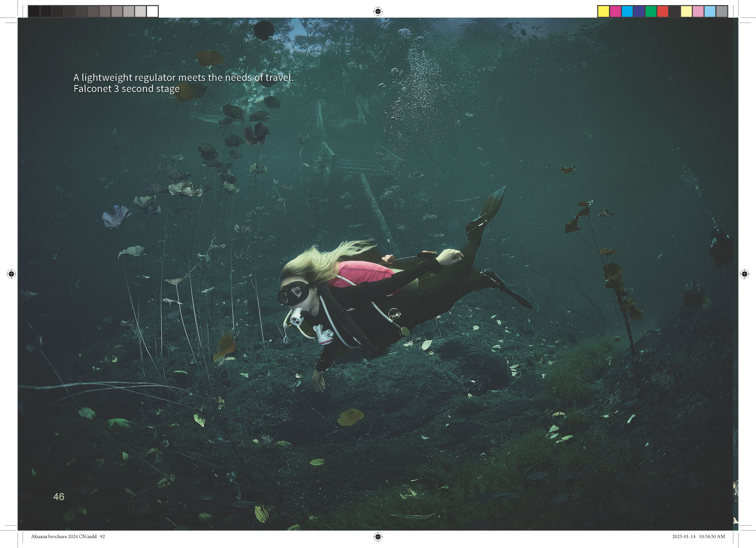
Task: Click the 'Falconet 3 second stage' text
Action: [x=126, y=89]
